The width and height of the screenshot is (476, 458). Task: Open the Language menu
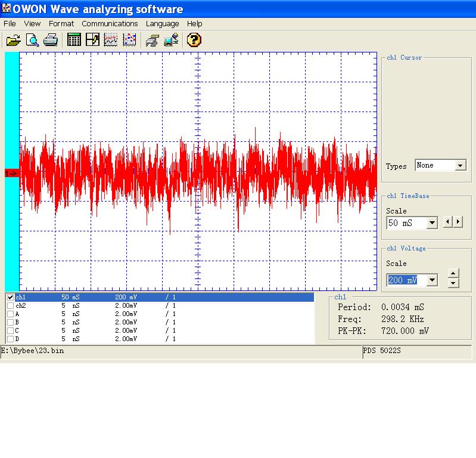(x=163, y=24)
